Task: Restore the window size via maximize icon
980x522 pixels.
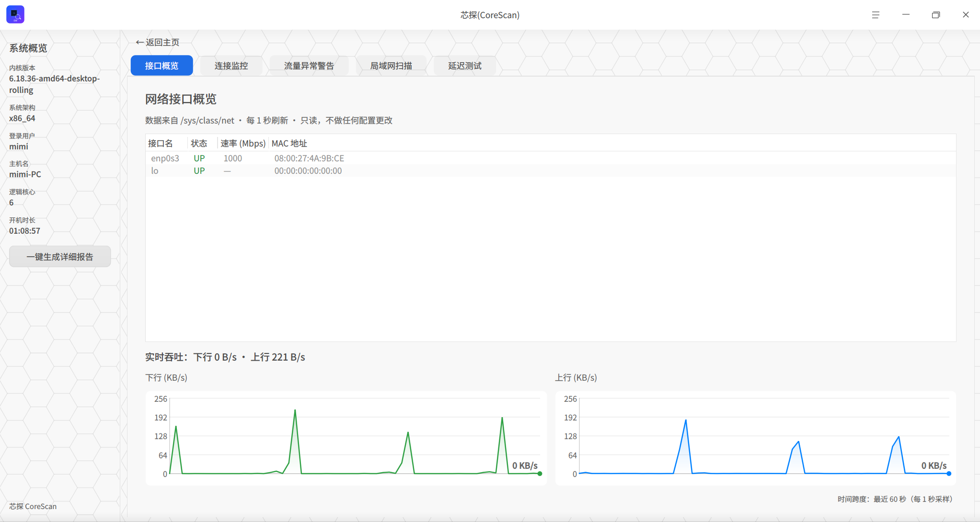Action: pyautogui.click(x=935, y=15)
